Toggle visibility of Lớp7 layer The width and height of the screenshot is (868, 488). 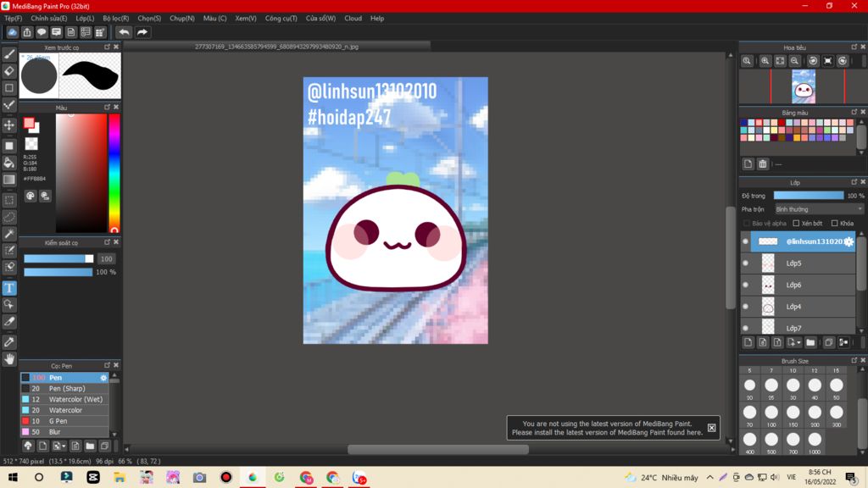pos(745,328)
